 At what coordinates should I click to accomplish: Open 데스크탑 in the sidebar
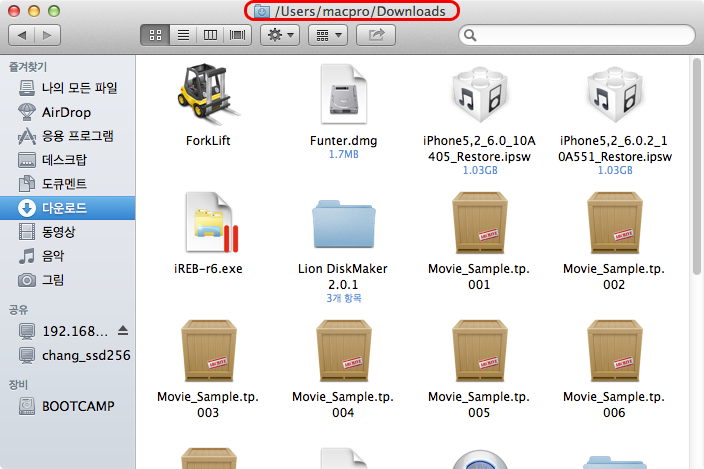67,160
